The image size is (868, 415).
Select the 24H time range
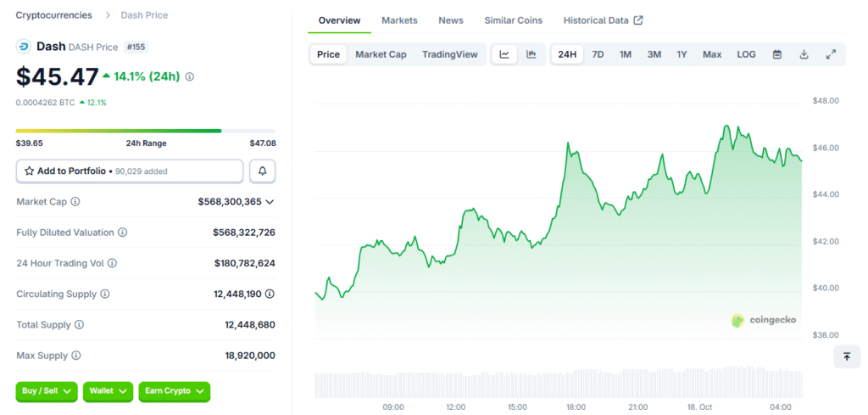(567, 54)
